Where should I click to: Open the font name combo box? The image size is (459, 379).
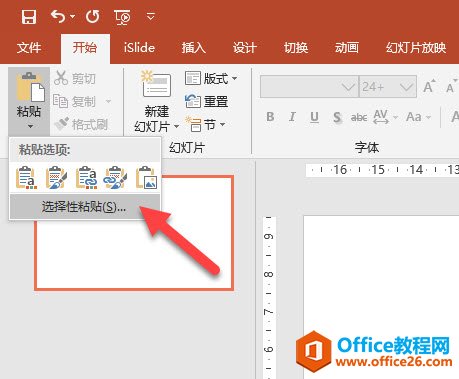pyautogui.click(x=309, y=87)
